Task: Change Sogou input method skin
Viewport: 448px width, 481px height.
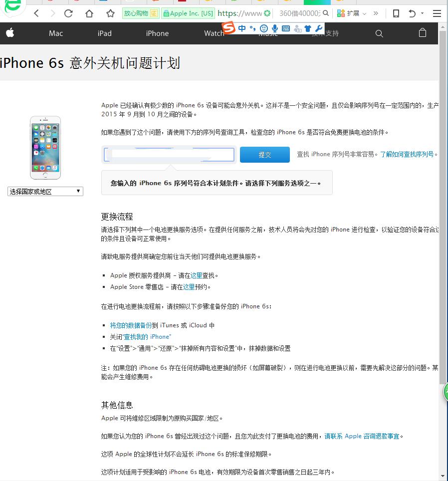Action: (308, 28)
